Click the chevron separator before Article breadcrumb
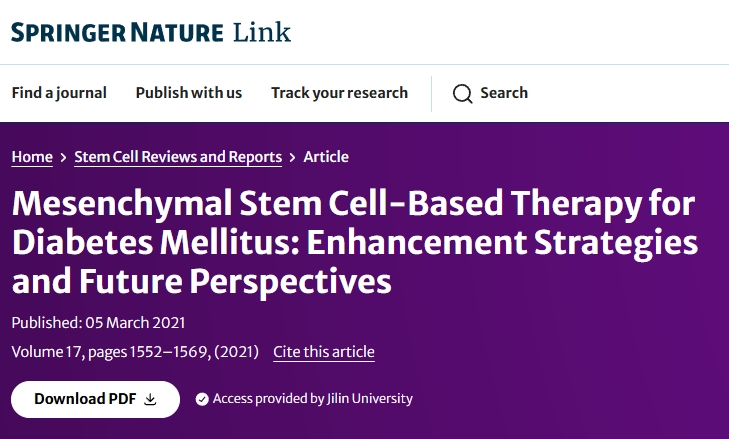 (x=292, y=157)
